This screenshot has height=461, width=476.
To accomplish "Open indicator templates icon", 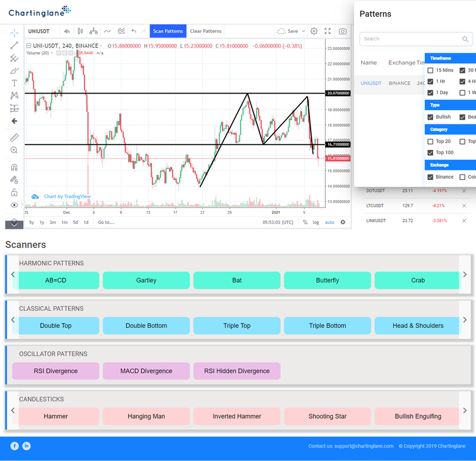I will (121, 31).
